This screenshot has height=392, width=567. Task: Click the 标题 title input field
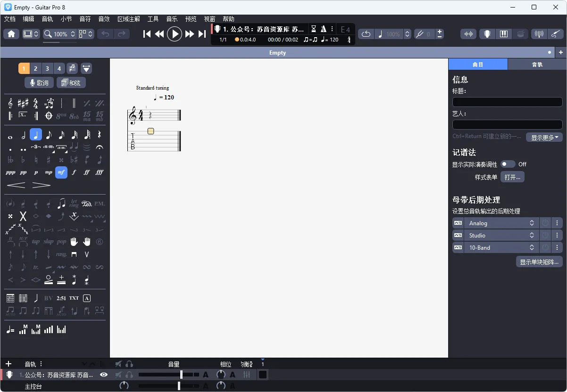point(507,102)
